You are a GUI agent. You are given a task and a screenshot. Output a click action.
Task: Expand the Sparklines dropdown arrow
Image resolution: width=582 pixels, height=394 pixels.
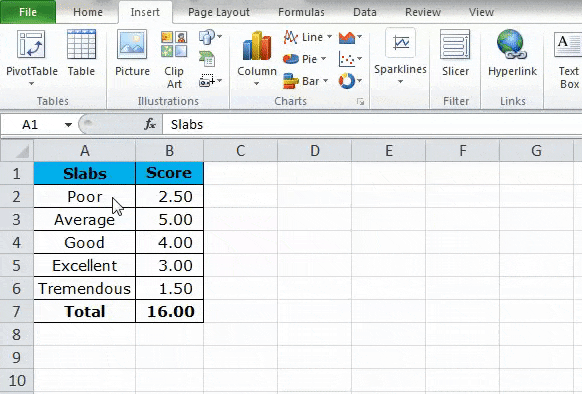coord(400,82)
